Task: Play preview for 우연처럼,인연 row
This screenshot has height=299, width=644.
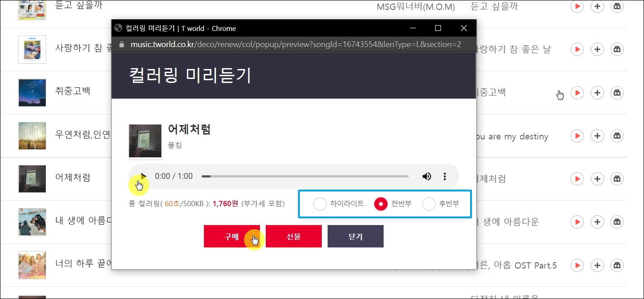Action: pos(577,136)
